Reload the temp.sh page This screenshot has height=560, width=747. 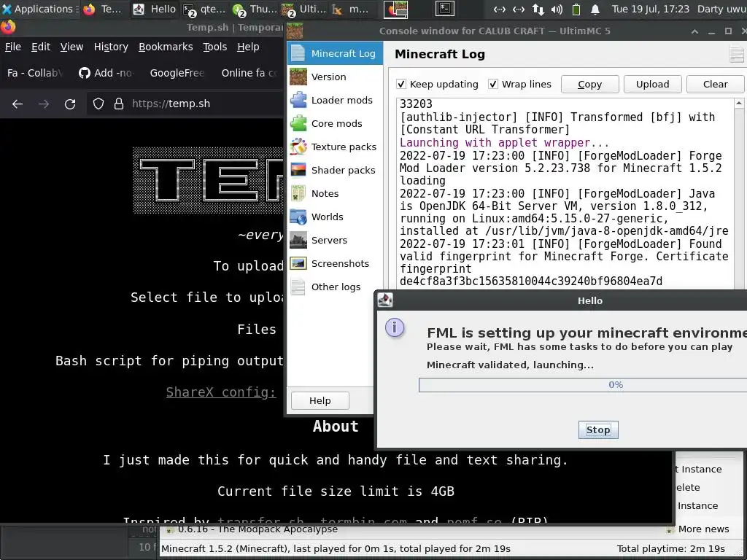tap(70, 104)
